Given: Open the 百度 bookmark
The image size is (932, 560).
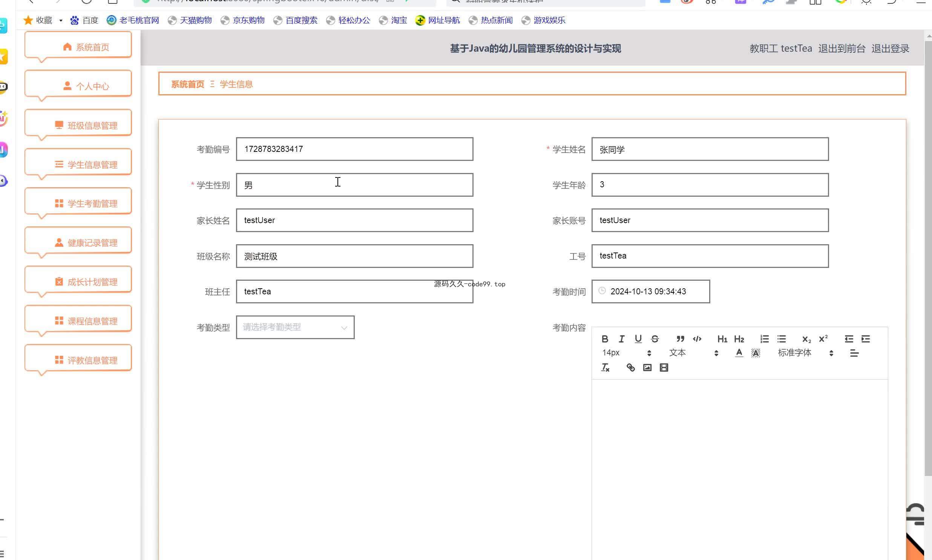Looking at the screenshot, I should [x=84, y=20].
